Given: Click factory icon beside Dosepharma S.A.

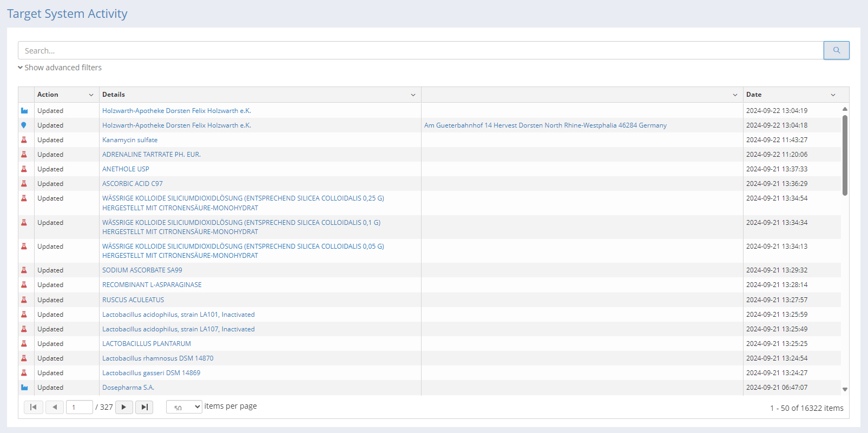Looking at the screenshot, I should tap(24, 388).
